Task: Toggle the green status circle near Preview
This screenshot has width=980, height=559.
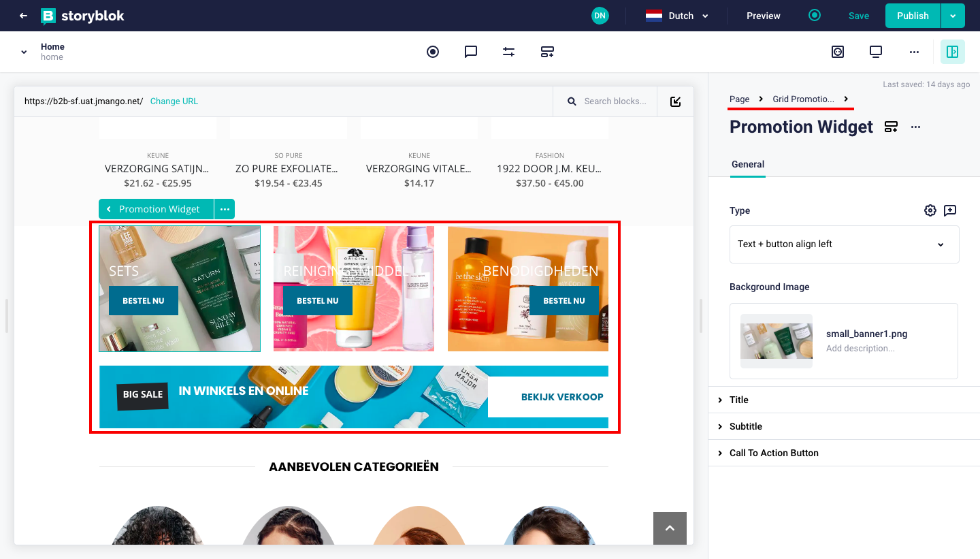Action: 815,15
